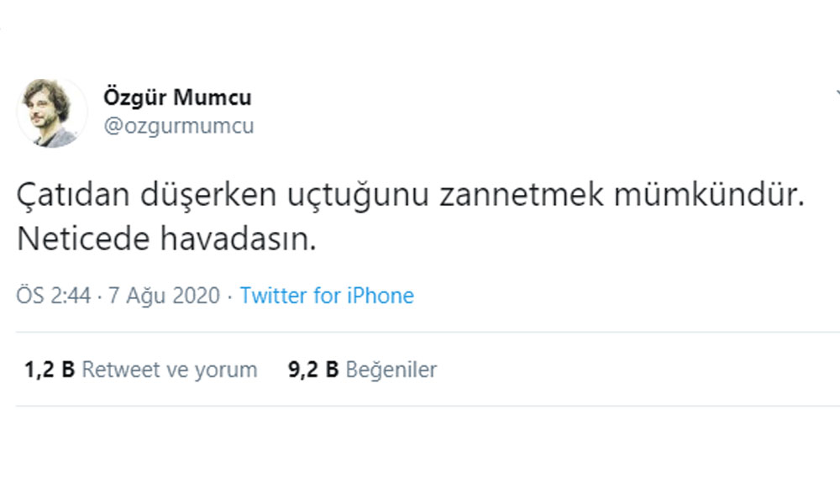Open the Özgür Mumcu display name

(176, 97)
